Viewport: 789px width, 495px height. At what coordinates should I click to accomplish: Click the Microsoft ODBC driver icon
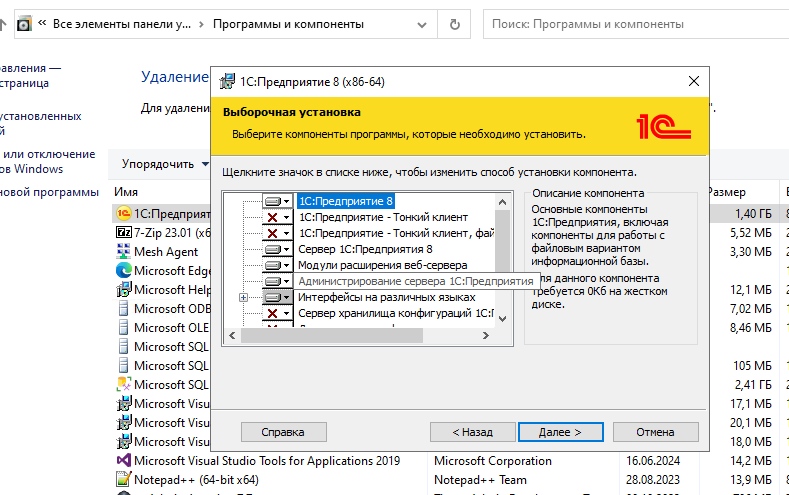(123, 308)
